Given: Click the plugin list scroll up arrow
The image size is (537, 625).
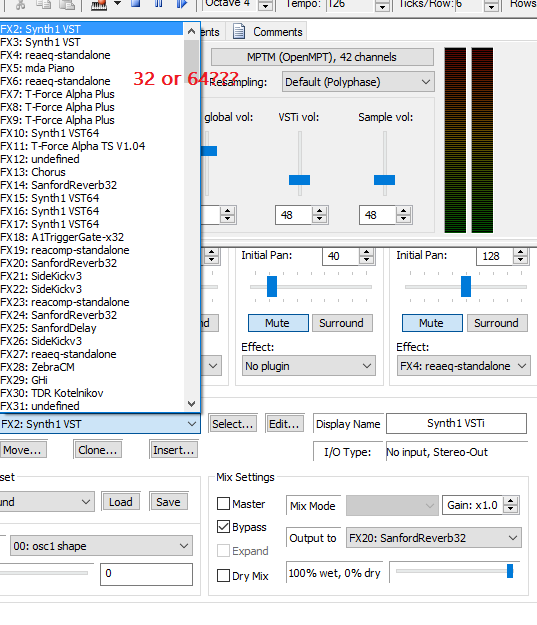Looking at the screenshot, I should tap(191, 31).
